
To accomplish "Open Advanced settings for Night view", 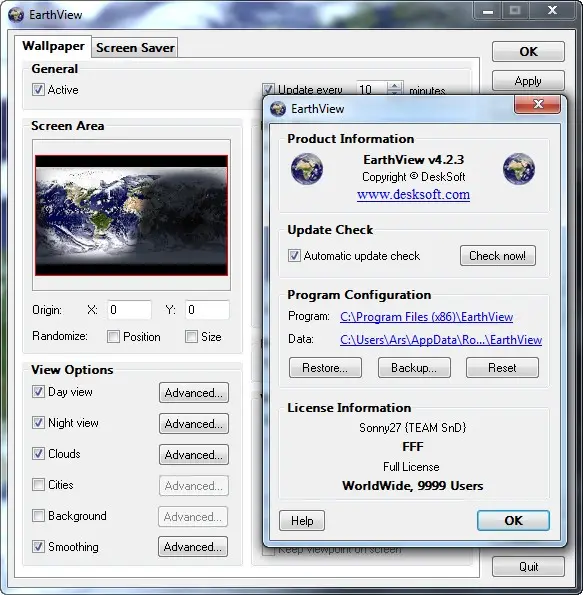I will point(194,423).
